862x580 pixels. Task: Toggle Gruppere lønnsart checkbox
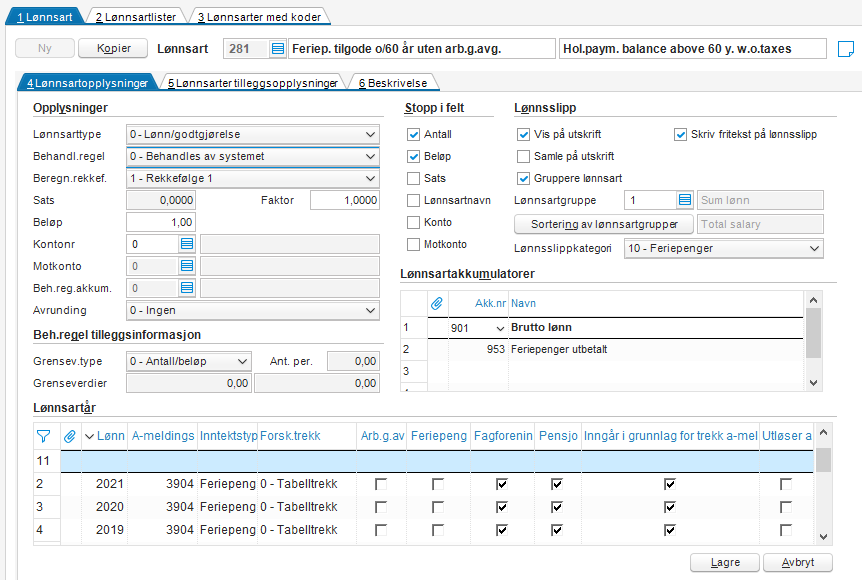(x=523, y=178)
